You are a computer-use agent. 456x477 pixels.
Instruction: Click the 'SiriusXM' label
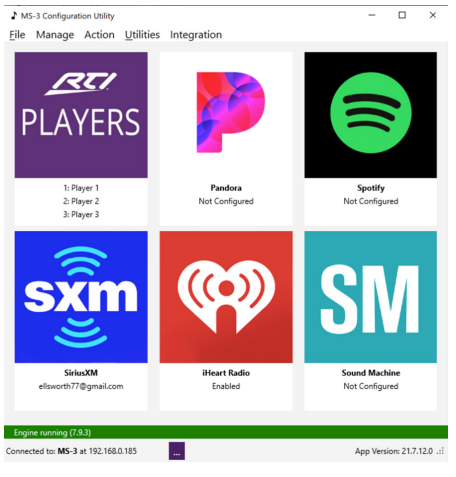point(81,373)
